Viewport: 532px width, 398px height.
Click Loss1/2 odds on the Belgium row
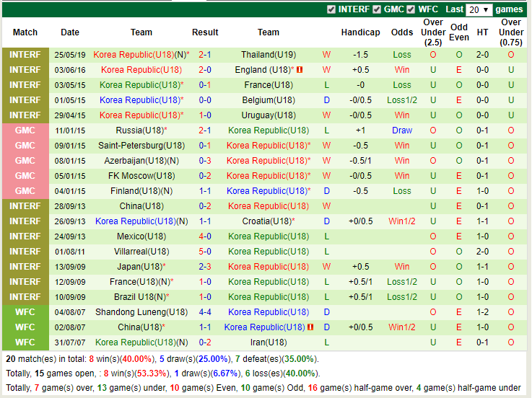point(402,100)
